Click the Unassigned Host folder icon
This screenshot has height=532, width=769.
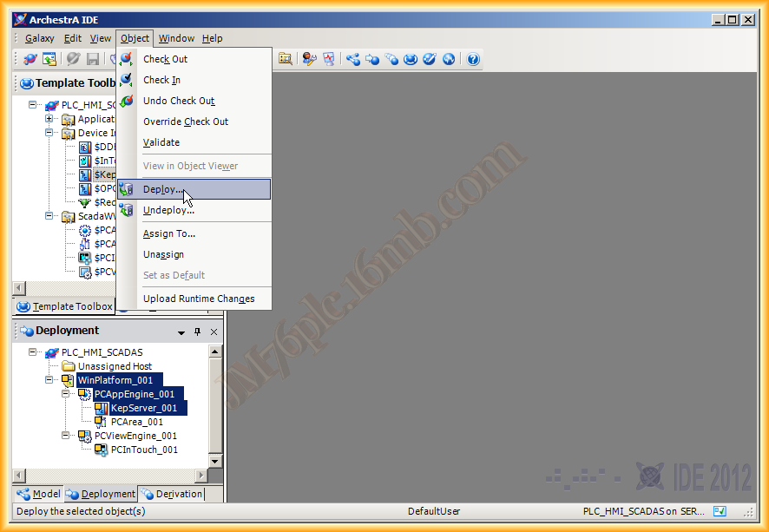(x=69, y=366)
